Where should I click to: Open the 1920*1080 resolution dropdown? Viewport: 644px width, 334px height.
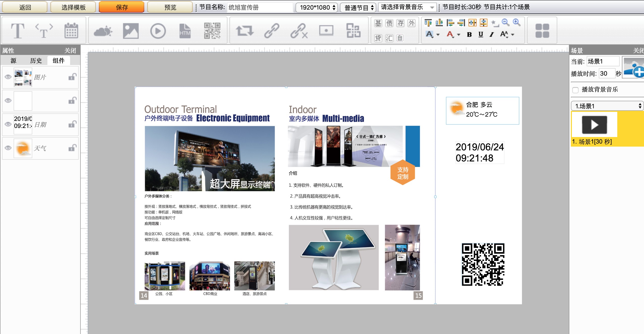point(317,8)
